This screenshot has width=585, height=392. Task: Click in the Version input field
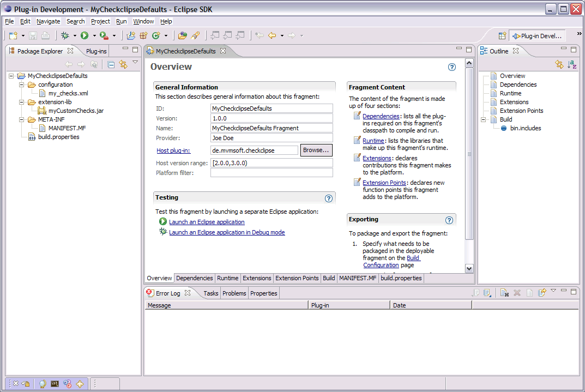click(272, 118)
